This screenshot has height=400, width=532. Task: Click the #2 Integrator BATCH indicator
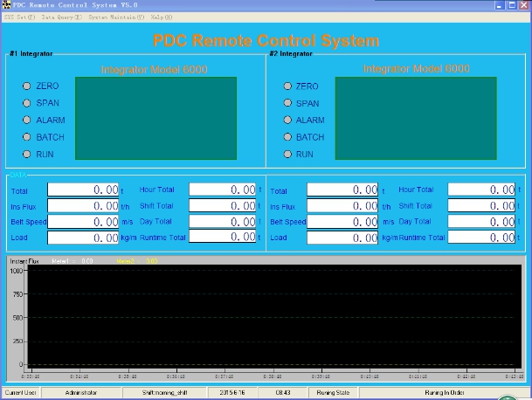(287, 137)
